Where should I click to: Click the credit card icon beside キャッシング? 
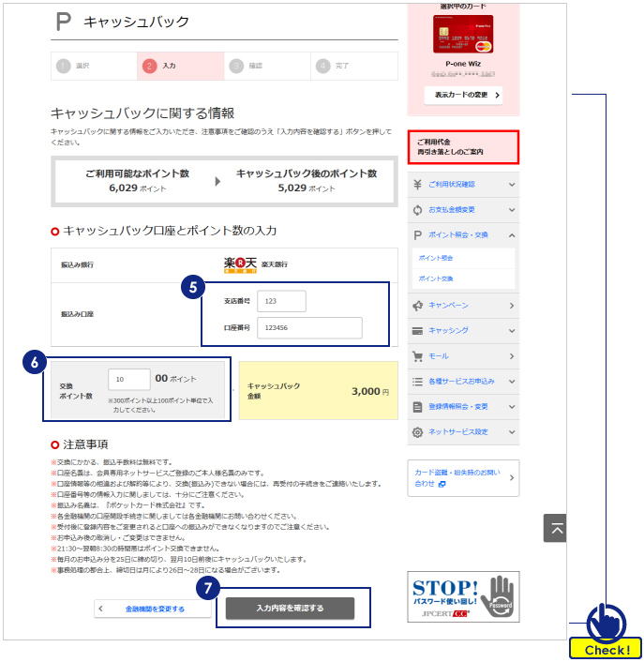[x=417, y=331]
